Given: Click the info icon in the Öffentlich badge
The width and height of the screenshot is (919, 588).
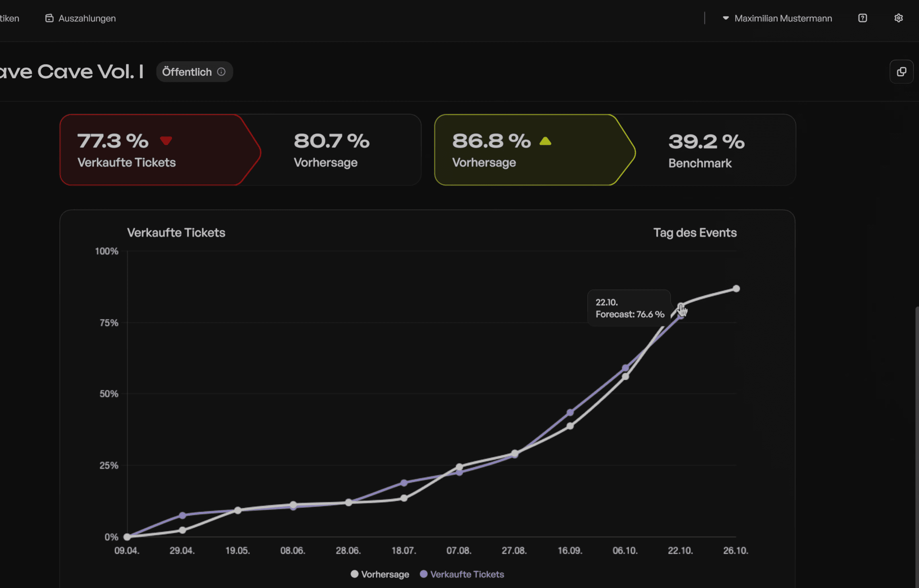Looking at the screenshot, I should click(x=221, y=72).
